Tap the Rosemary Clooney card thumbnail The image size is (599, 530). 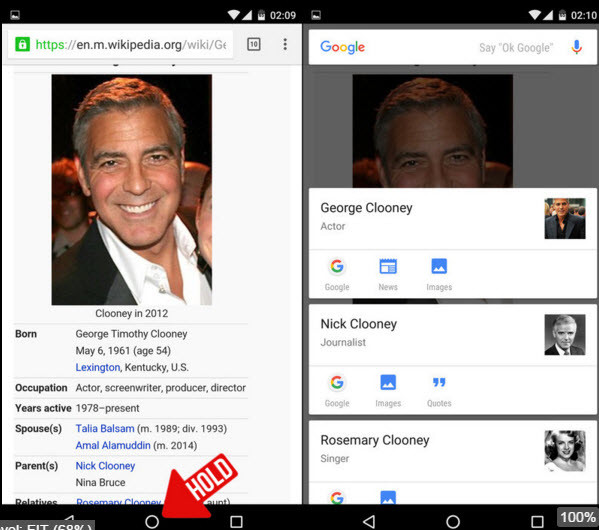coord(565,451)
